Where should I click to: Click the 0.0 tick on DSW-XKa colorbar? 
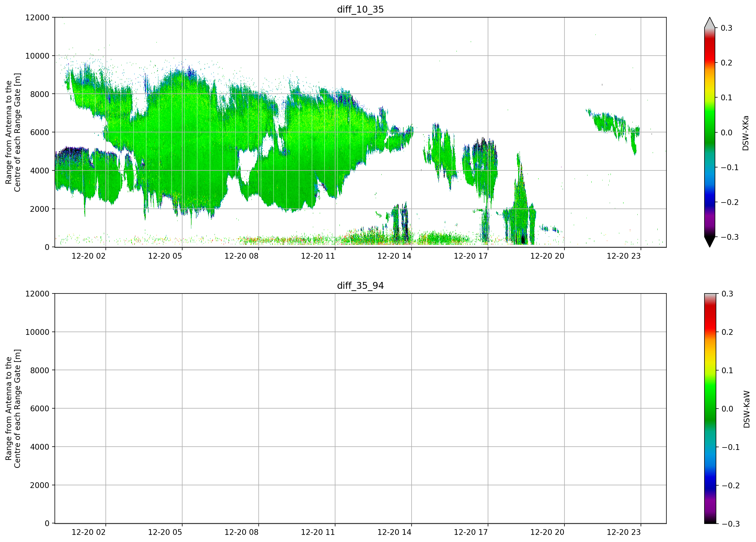pos(726,132)
